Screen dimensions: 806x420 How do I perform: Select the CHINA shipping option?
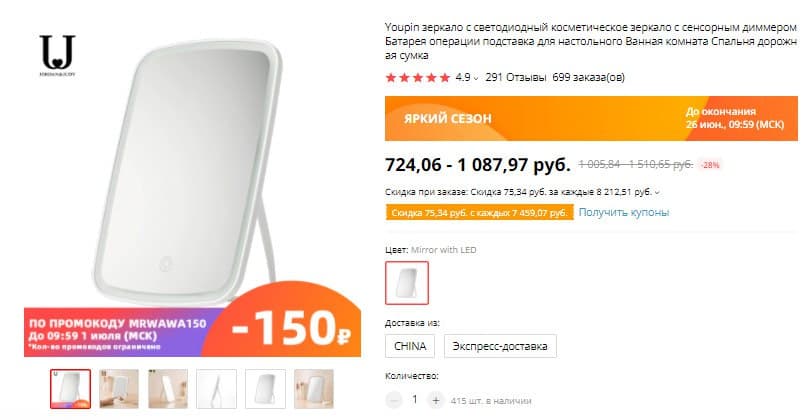point(410,346)
